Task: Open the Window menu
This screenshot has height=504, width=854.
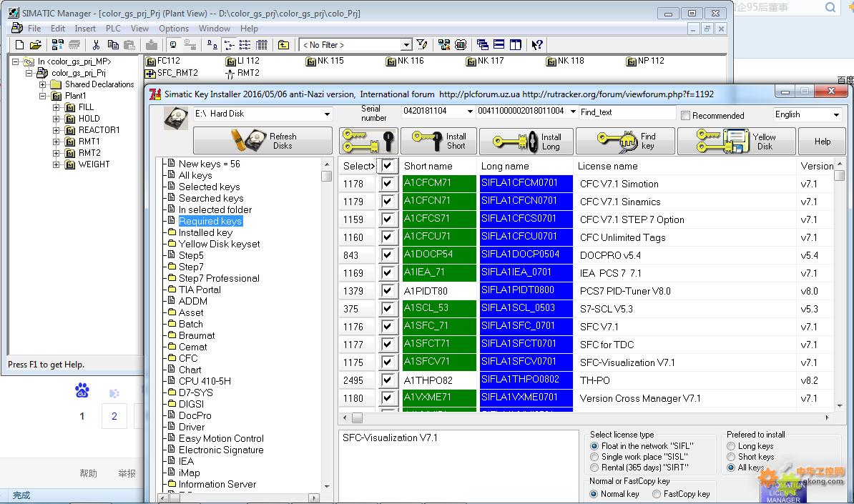Action: click(214, 29)
